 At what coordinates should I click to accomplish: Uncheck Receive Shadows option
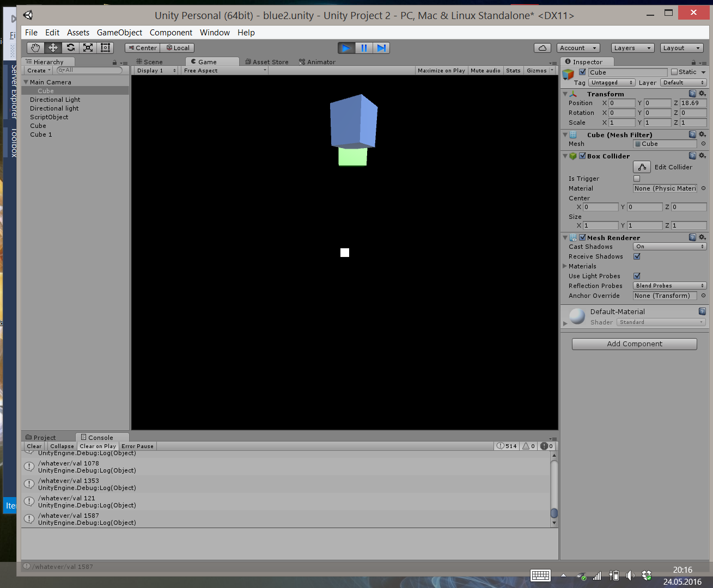pos(637,256)
